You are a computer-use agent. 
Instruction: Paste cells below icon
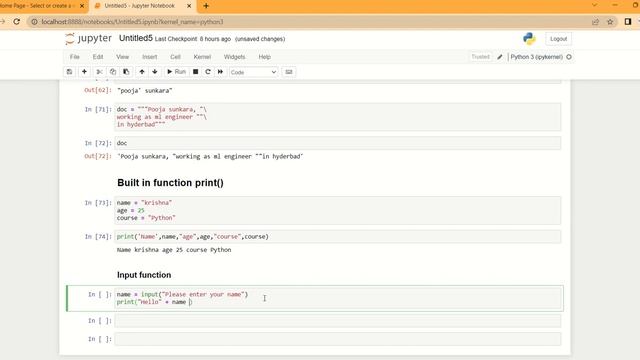click(126, 72)
